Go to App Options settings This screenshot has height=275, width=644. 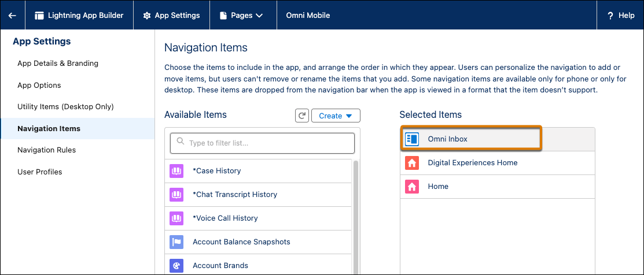pyautogui.click(x=39, y=86)
